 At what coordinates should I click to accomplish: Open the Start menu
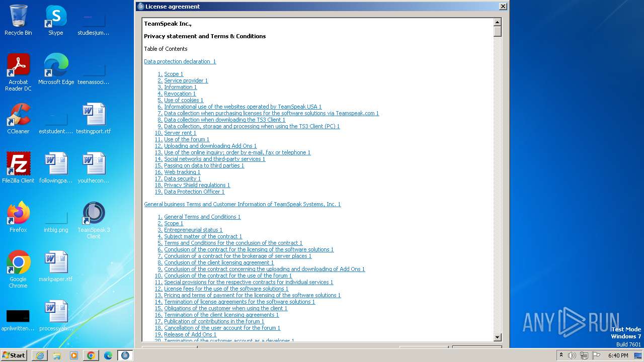[14, 355]
